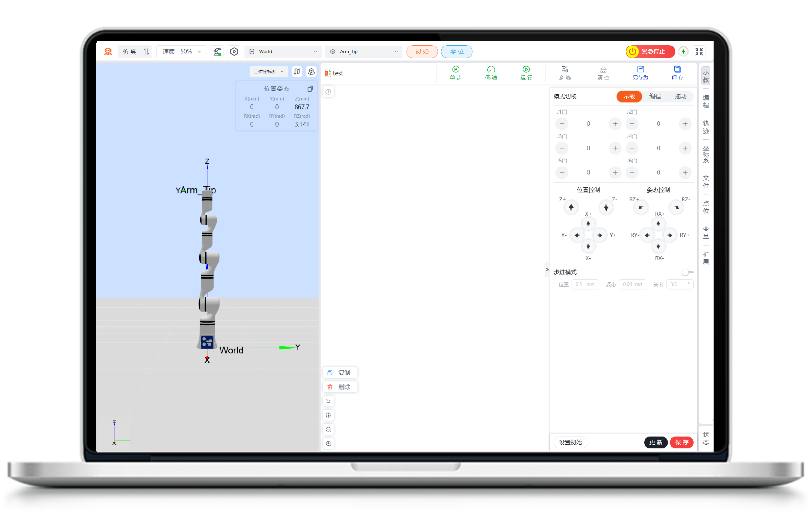This screenshot has width=812, height=516.
Task: Click the undo arrow icon
Action: 328,401
